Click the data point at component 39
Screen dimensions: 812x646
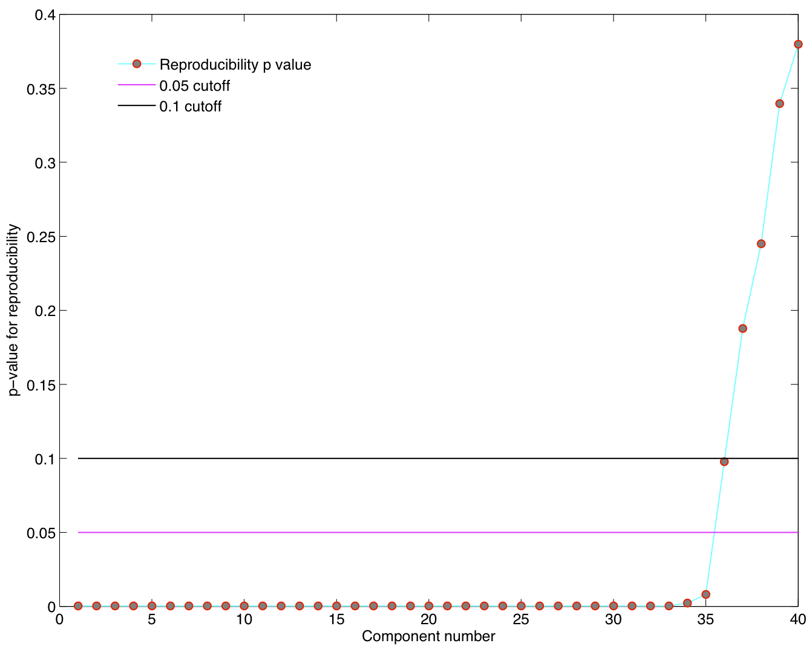point(779,104)
